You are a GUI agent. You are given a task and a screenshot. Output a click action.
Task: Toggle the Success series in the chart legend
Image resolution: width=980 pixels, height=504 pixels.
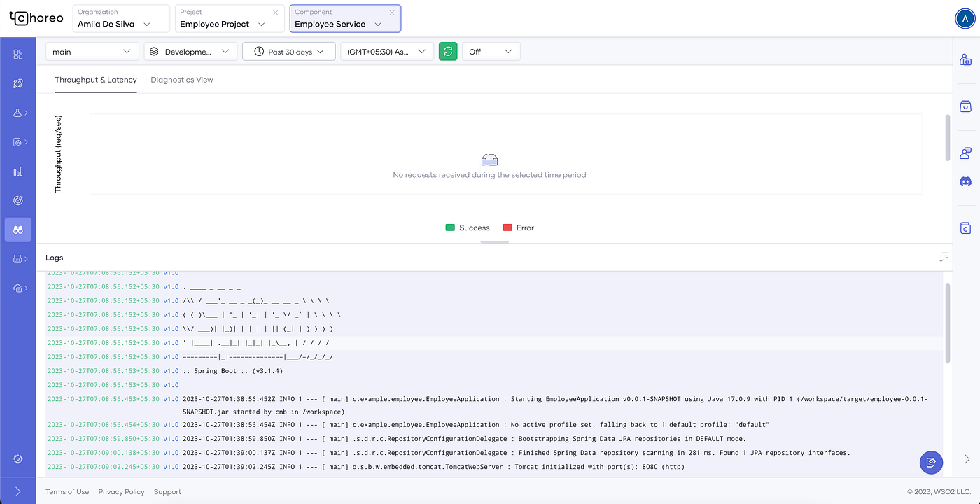point(468,227)
